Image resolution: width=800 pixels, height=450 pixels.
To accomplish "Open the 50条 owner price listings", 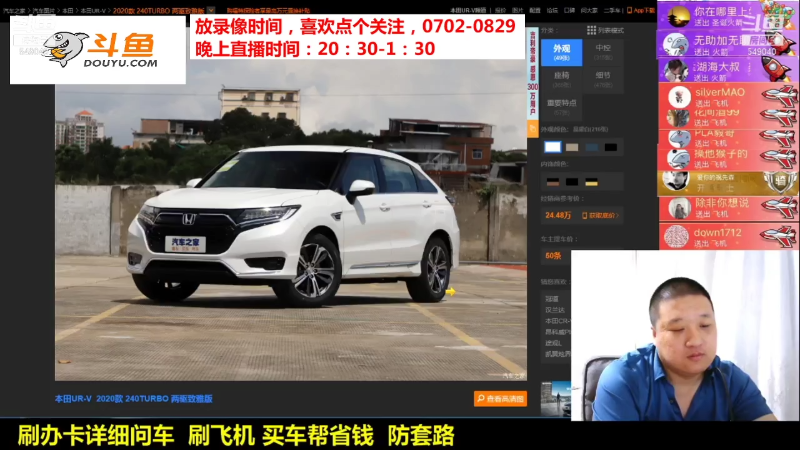I will (x=553, y=256).
